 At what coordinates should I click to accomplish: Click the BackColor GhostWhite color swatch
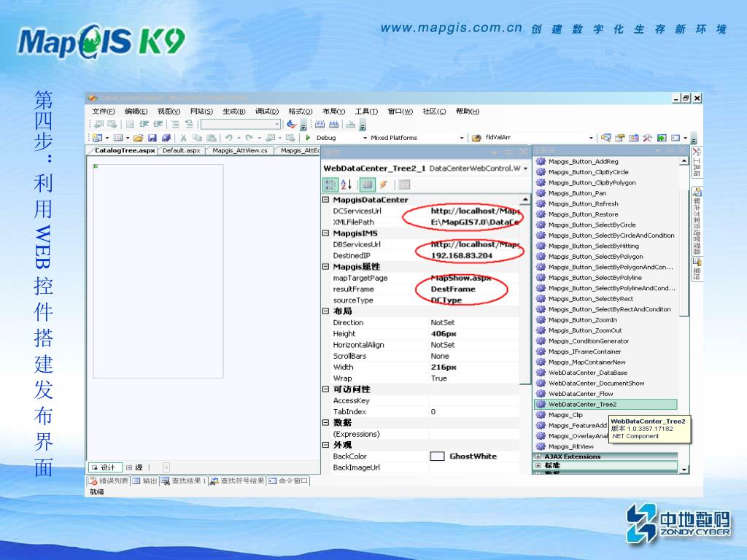[x=437, y=456]
